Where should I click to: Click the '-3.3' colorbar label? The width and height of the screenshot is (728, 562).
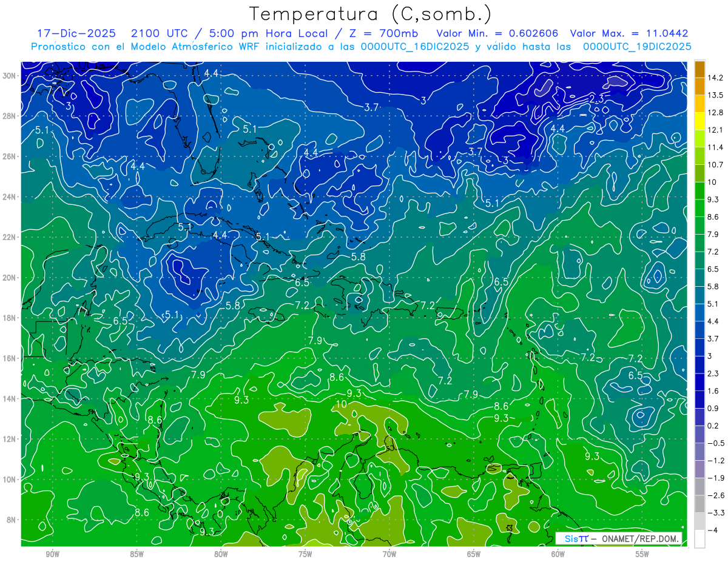[716, 513]
